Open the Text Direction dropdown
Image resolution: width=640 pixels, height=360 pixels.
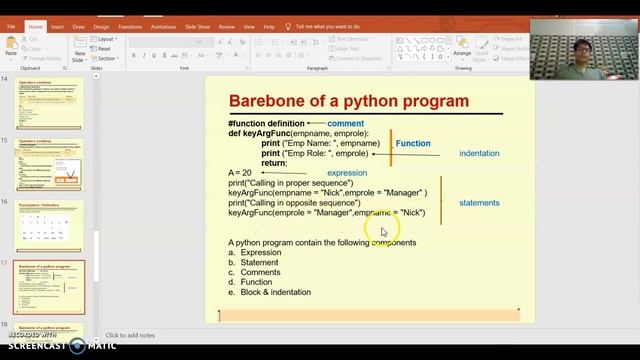pyautogui.click(x=351, y=39)
